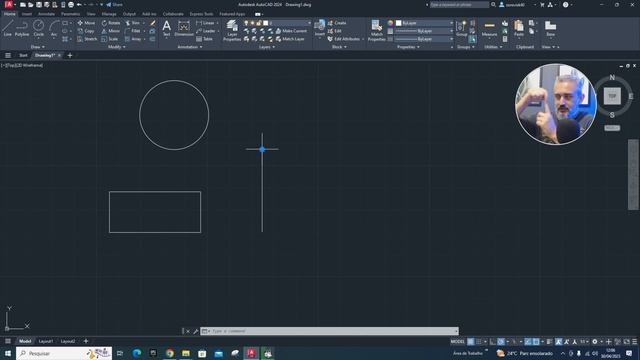
Task: Open the Annotate ribbon tab
Action: 46,14
